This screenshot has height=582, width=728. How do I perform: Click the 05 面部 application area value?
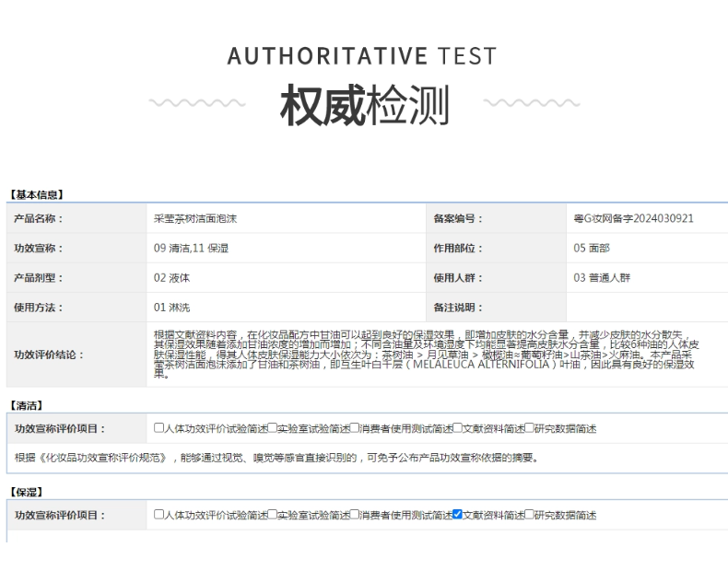point(591,249)
